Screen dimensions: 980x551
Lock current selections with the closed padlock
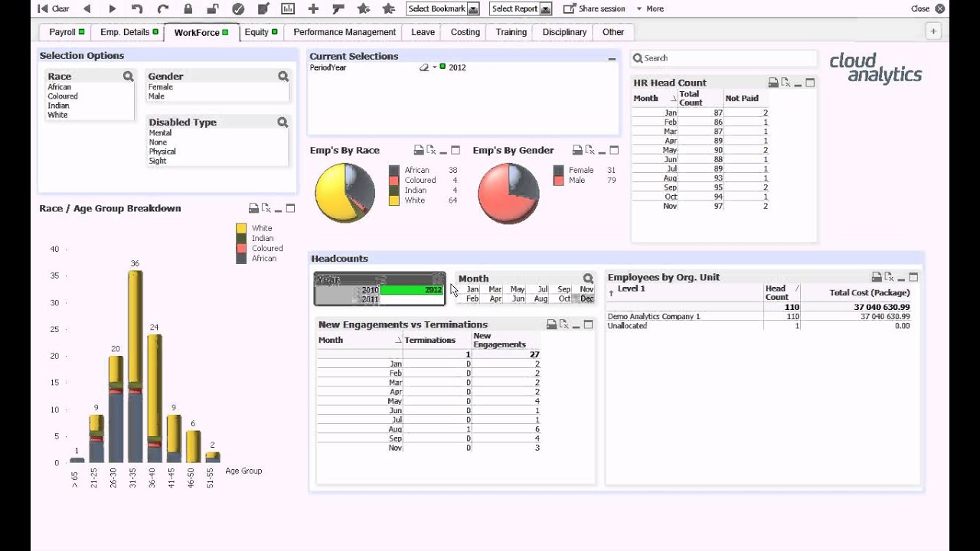click(188, 8)
